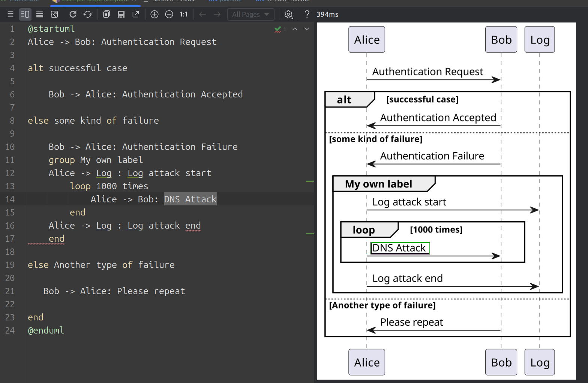This screenshot has width=588, height=383.
Task: Open PlantUML settings gear menu
Action: [x=288, y=14]
